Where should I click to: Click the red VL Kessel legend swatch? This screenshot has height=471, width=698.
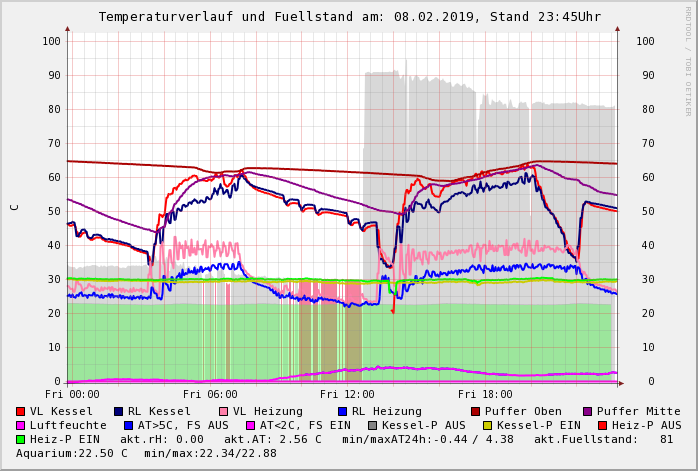click(x=21, y=411)
